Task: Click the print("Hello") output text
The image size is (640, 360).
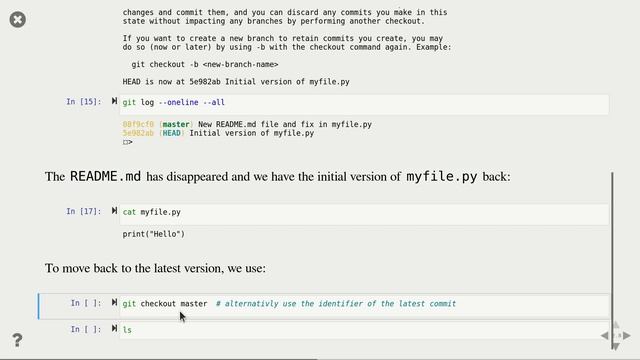Action: (x=153, y=234)
